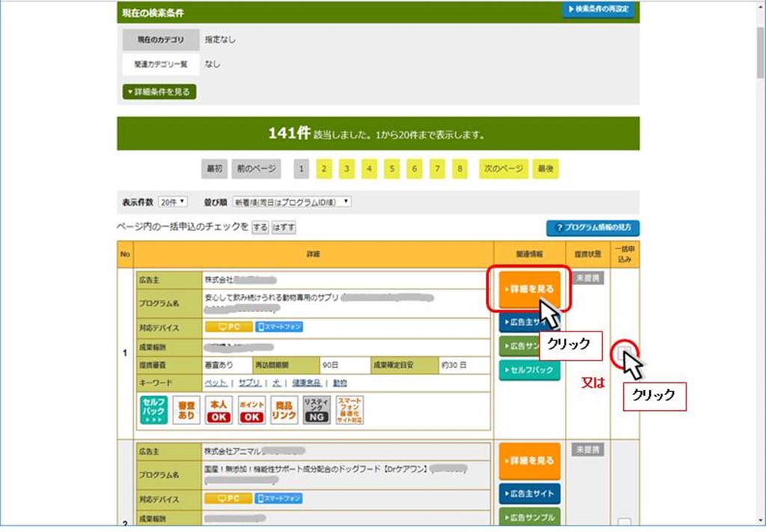Screen dimensions: 766x532
Task: Click the ポイントOK badge icon
Action: [x=251, y=410]
